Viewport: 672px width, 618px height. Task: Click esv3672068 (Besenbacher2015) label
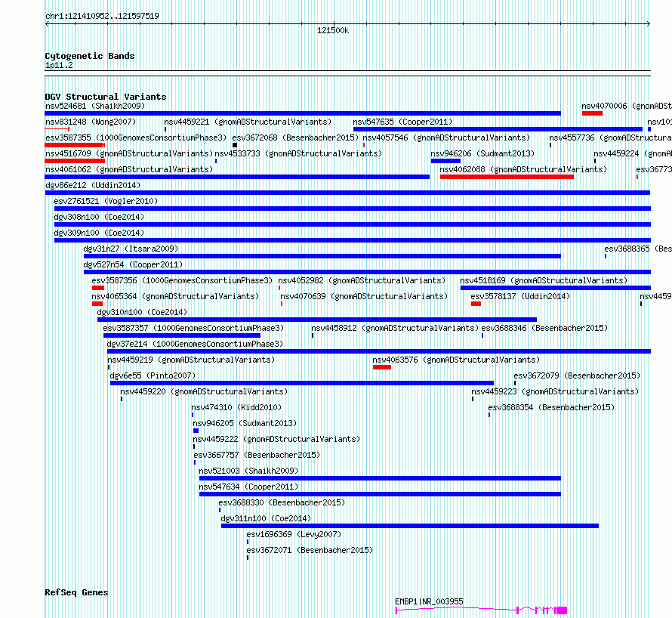tap(295, 138)
